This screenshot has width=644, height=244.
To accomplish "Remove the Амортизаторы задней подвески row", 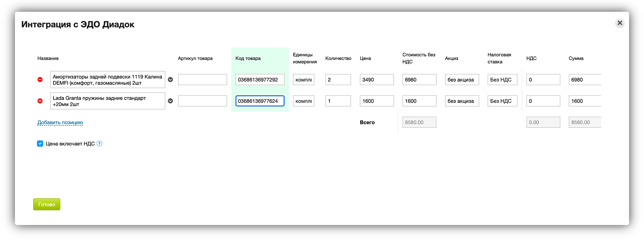I will tap(40, 80).
